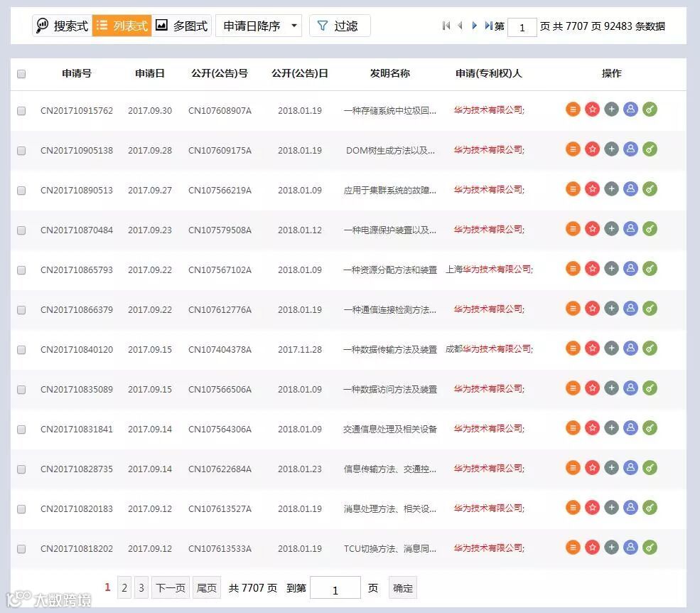Click orange list icon in CN201710835089 row
700x613 pixels.
573,388
